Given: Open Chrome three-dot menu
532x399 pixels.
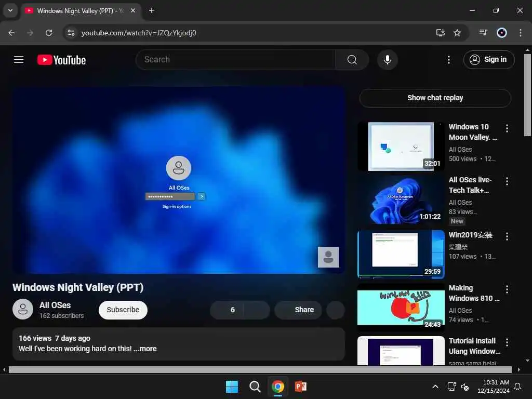Looking at the screenshot, I should pos(521,33).
